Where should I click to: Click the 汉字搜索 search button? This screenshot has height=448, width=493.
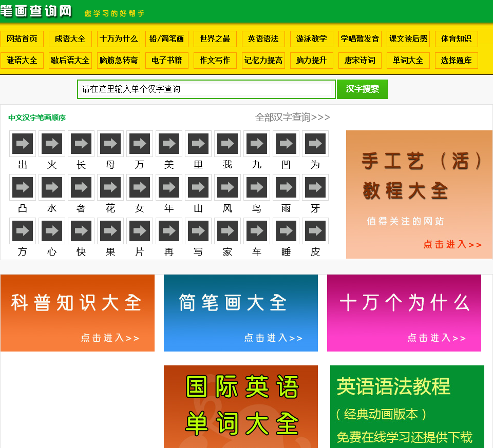point(362,89)
